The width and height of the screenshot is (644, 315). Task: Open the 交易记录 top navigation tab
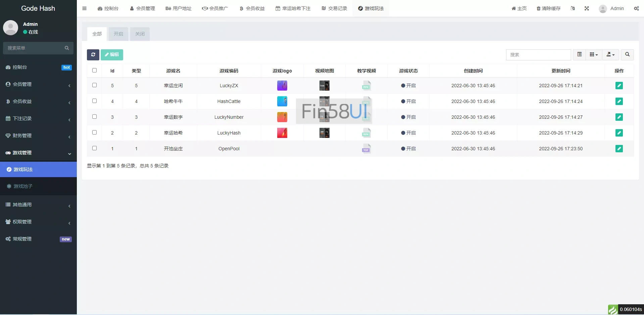click(334, 8)
